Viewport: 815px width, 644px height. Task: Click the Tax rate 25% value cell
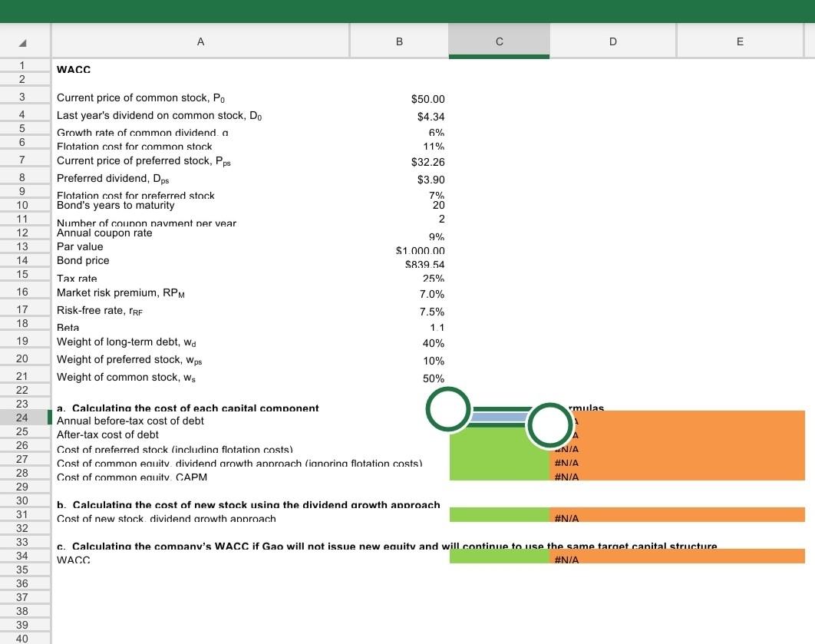coord(398,279)
